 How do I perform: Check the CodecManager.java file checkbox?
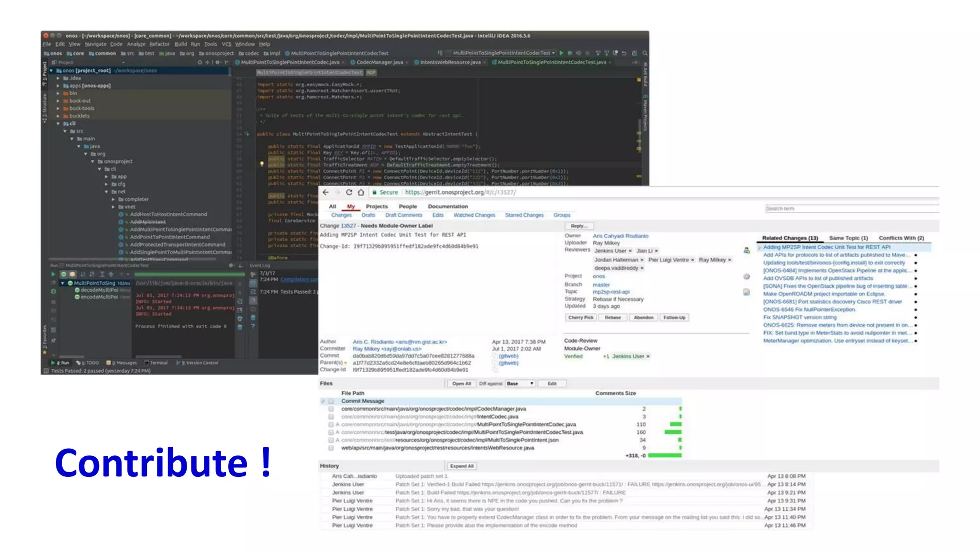[331, 409]
